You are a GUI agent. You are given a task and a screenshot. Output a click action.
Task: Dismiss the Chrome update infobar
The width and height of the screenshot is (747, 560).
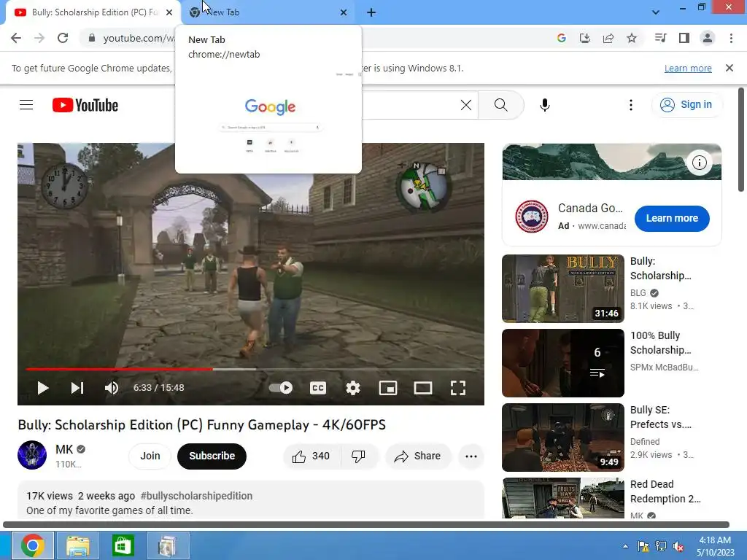[x=729, y=68]
